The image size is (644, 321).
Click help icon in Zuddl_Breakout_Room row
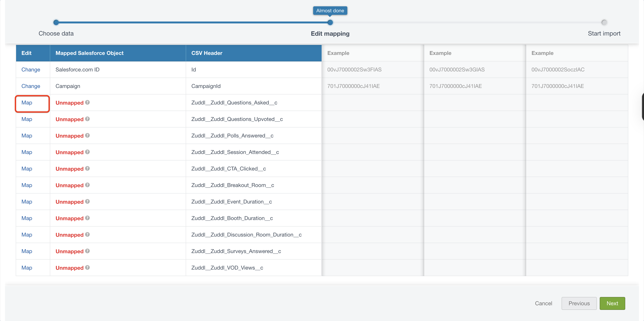[x=87, y=185]
